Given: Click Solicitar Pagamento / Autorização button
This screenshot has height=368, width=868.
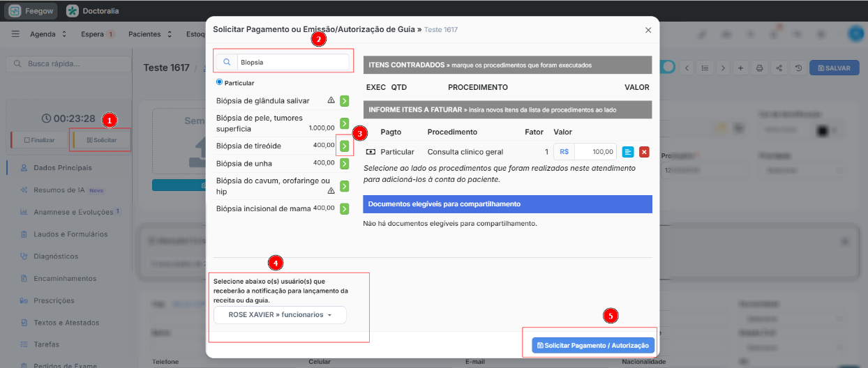Looking at the screenshot, I should (x=593, y=346).
